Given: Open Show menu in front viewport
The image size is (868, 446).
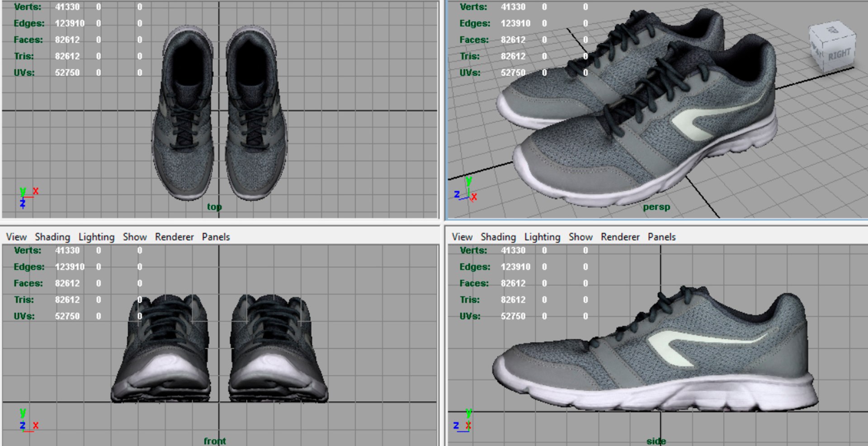Looking at the screenshot, I should point(135,237).
